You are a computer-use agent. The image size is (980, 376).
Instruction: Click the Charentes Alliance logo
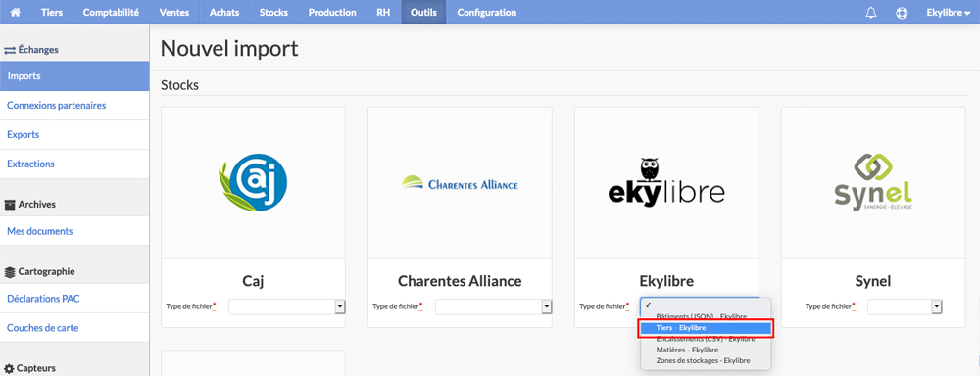[x=460, y=183]
